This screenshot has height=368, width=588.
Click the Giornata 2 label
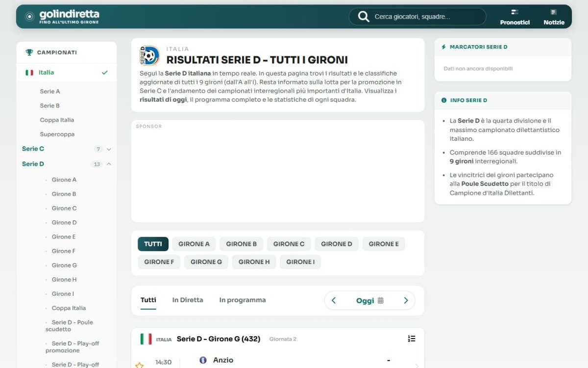283,340
